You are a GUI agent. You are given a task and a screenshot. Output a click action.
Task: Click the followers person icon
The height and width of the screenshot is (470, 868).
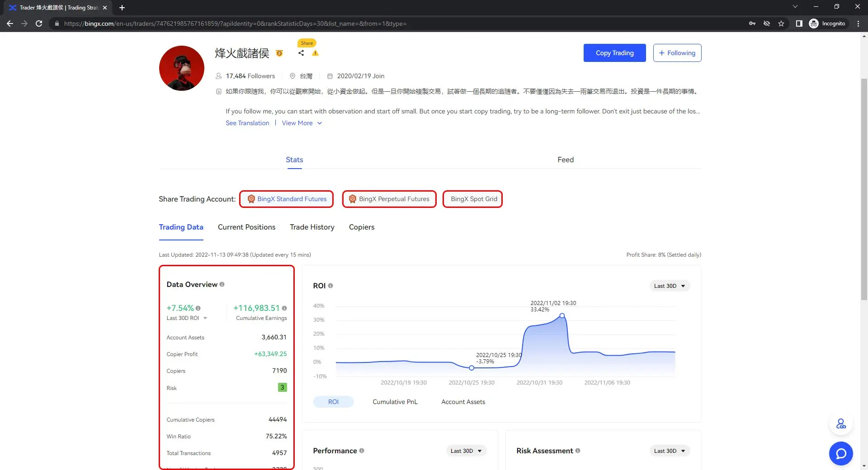click(x=219, y=76)
